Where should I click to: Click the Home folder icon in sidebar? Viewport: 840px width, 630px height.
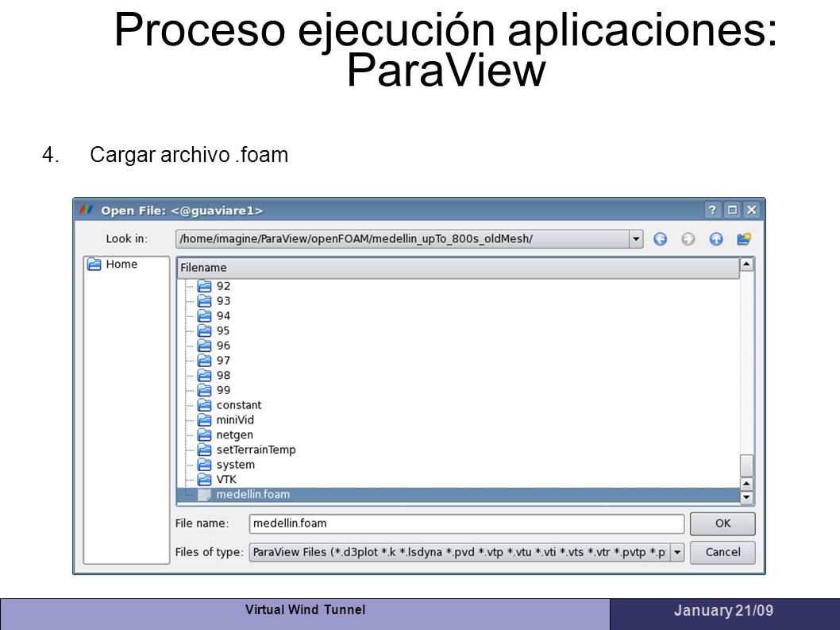pyautogui.click(x=94, y=265)
